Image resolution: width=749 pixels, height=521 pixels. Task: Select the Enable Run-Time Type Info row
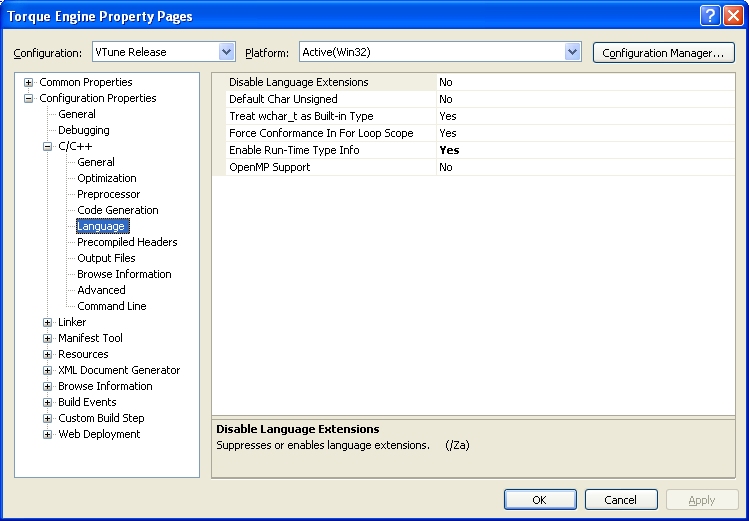294,150
